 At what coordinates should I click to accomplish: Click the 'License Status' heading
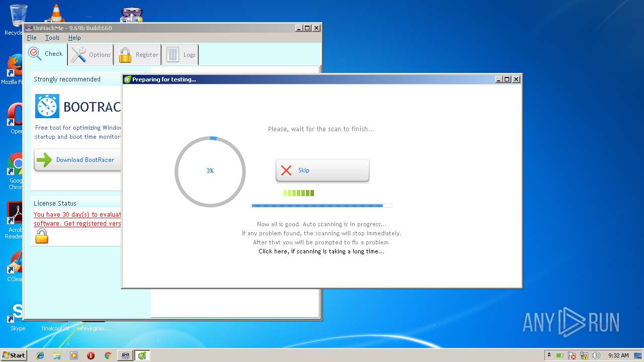click(x=55, y=204)
